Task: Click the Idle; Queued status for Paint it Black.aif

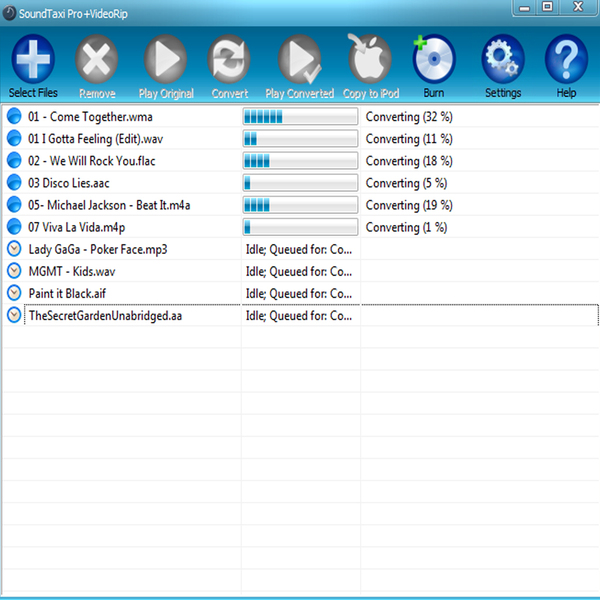Action: click(x=299, y=294)
